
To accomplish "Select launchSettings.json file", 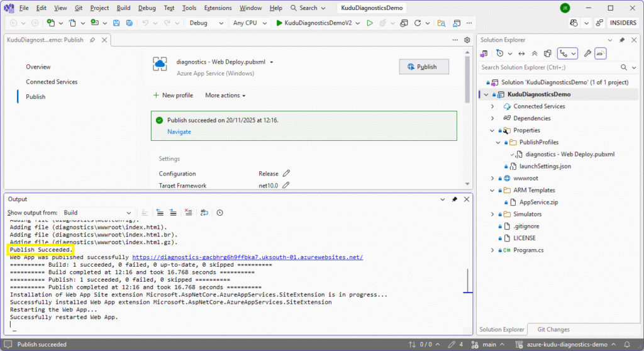I will (x=545, y=167).
